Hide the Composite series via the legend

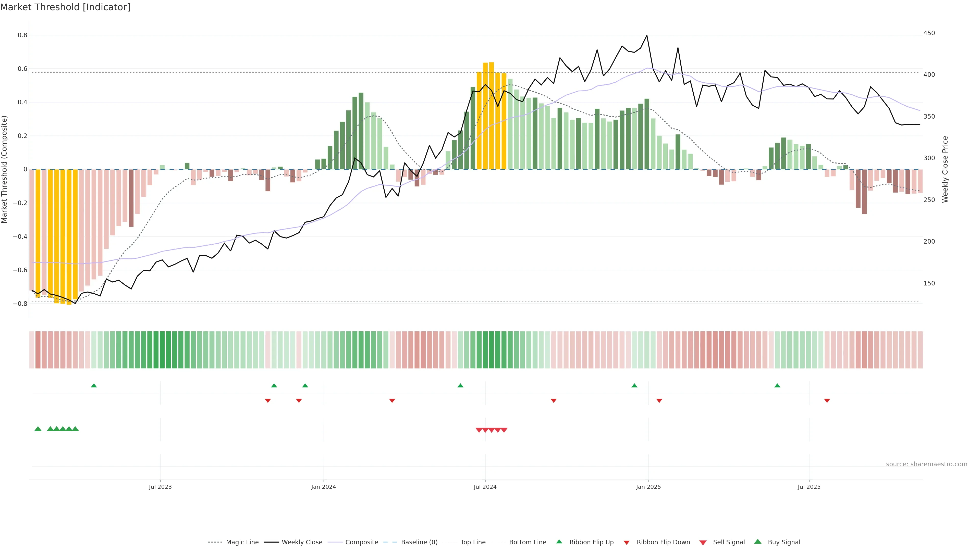[x=361, y=542]
